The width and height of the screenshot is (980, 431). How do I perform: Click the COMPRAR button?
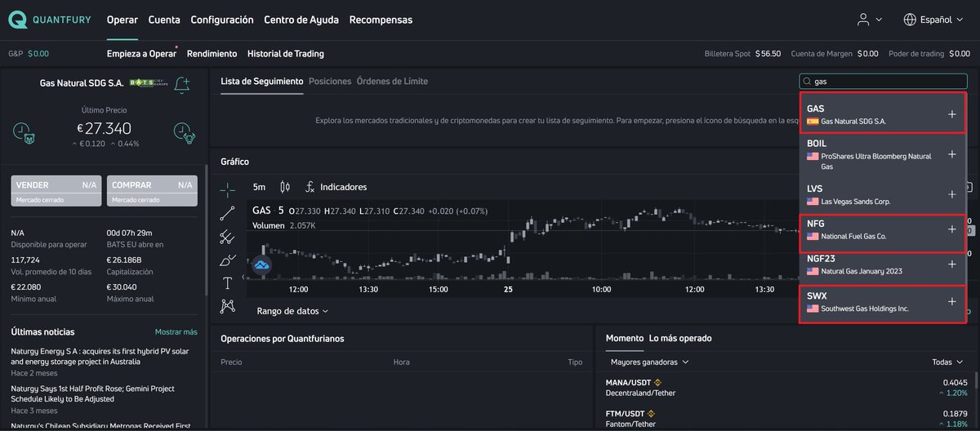(152, 191)
